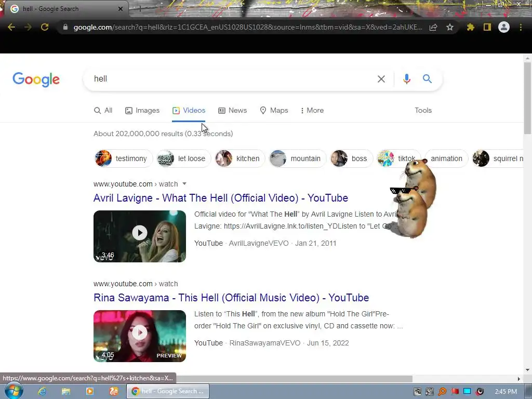Open the Chrome side panel icon
The width and height of the screenshot is (532, 399).
tap(487, 27)
